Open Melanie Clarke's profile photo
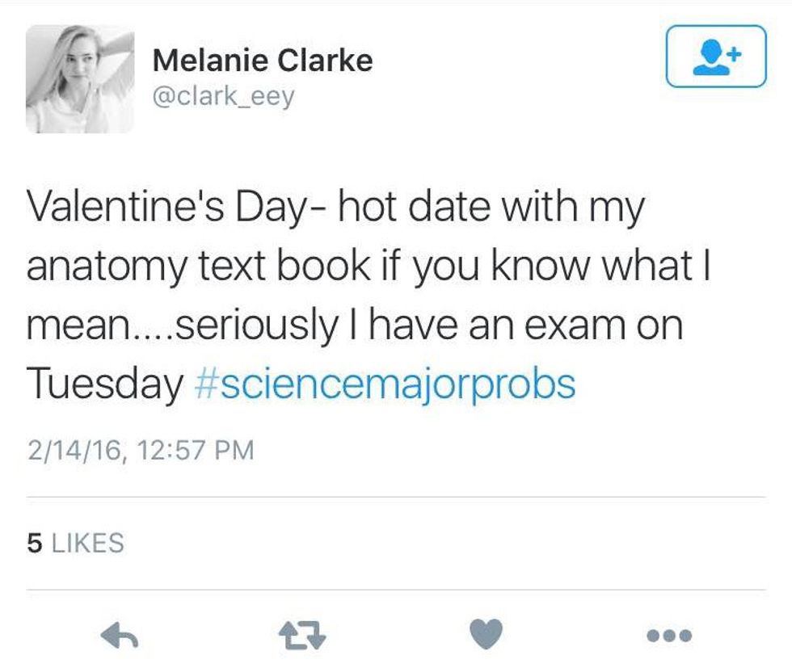The image size is (792, 672). [79, 78]
